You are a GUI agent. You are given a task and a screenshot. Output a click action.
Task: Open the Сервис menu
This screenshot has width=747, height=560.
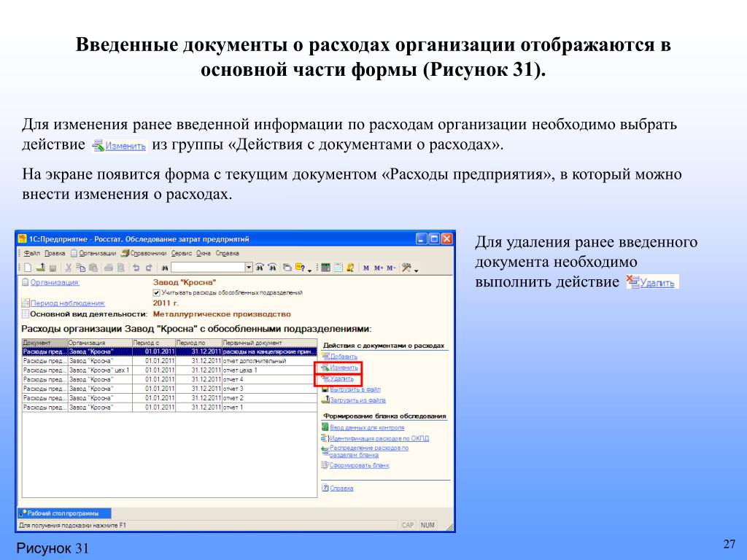pos(182,253)
